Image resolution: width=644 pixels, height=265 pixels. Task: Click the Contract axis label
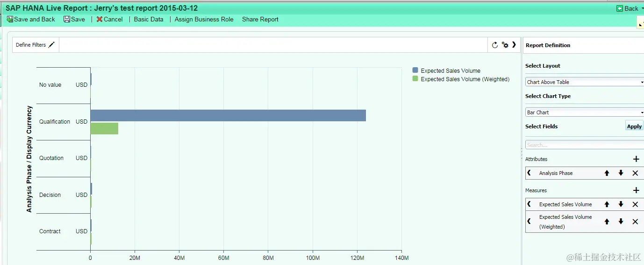(x=50, y=231)
